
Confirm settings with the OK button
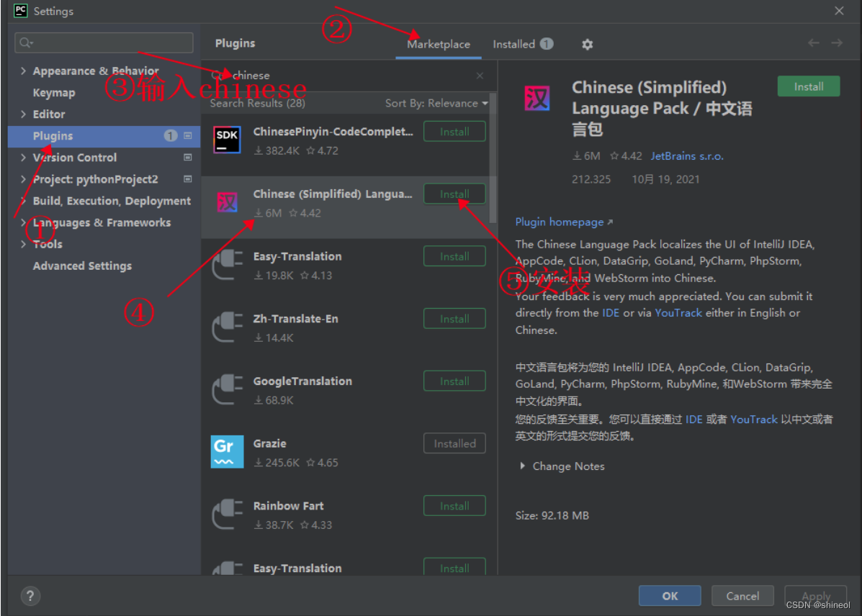pyautogui.click(x=670, y=596)
